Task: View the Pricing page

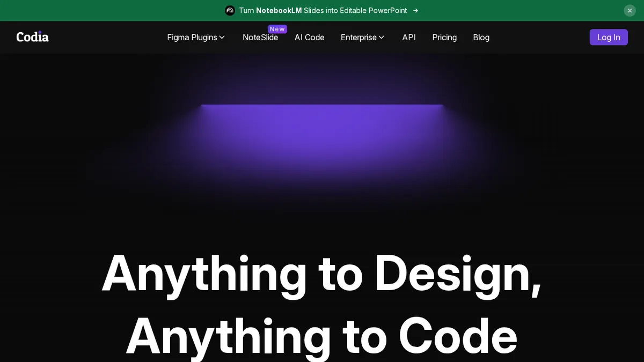Action: pyautogui.click(x=444, y=38)
